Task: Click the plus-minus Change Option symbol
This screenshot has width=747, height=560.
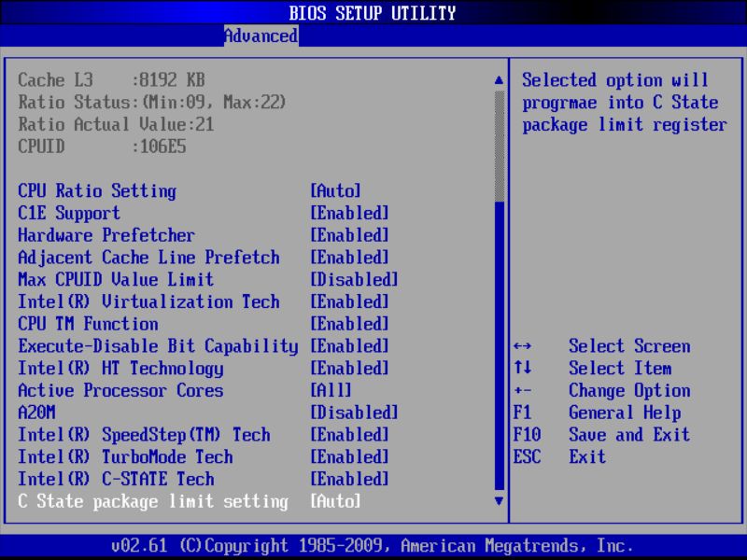Action: [x=523, y=391]
